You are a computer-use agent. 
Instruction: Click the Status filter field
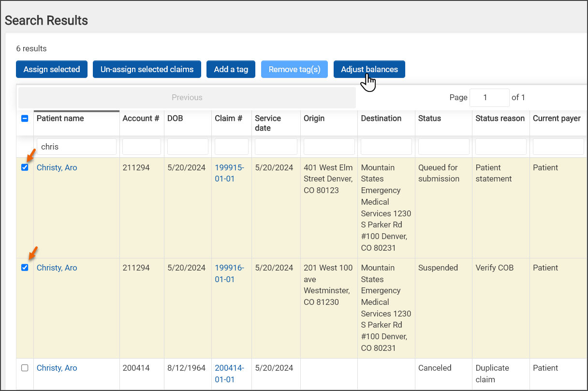443,147
